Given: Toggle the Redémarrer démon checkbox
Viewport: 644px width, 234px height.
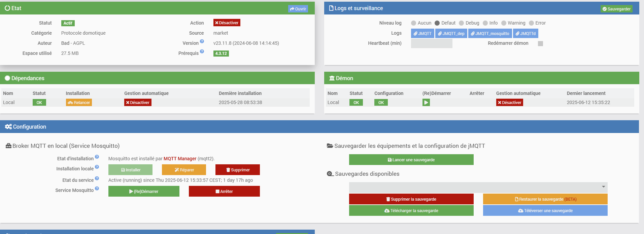Looking at the screenshot, I should coord(540,43).
